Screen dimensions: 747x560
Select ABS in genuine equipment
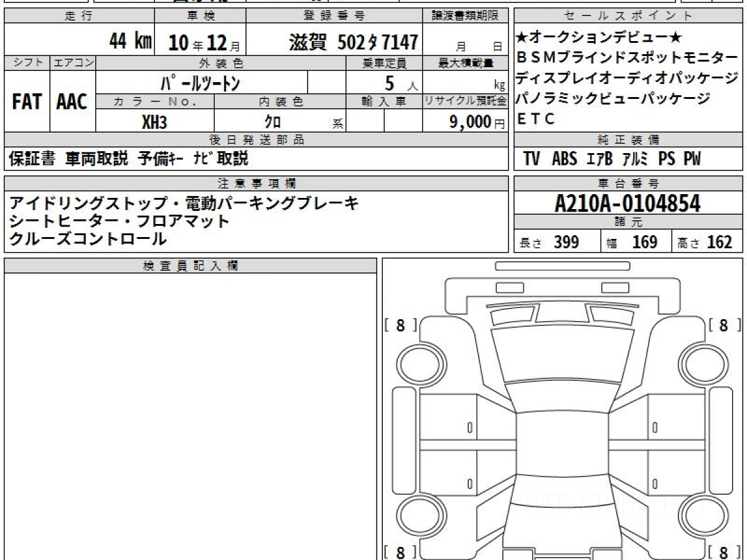(x=564, y=159)
